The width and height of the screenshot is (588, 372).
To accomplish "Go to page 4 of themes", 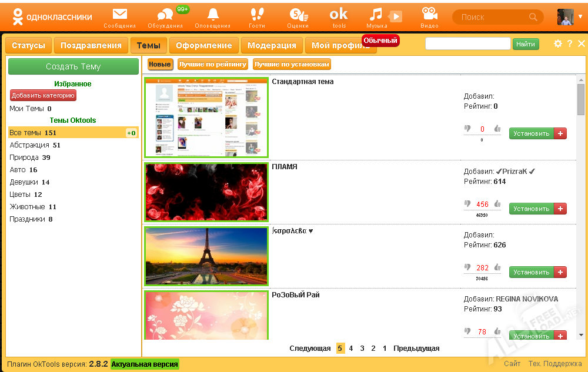I will pyautogui.click(x=351, y=348).
